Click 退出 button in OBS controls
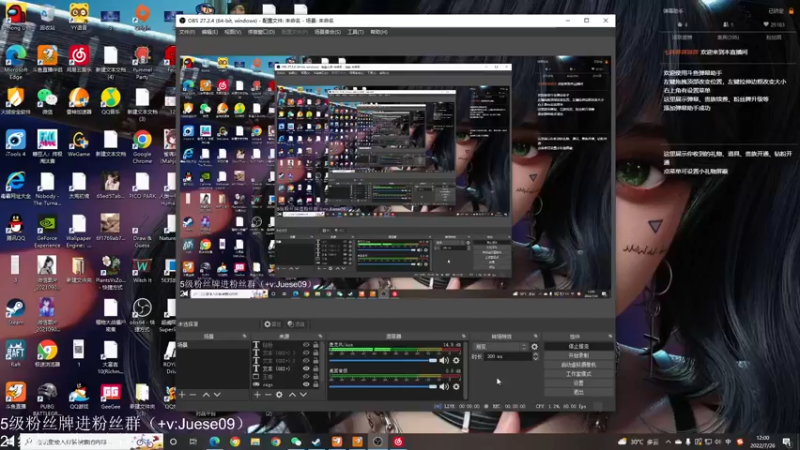Viewport: 800px width, 450px height. click(578, 392)
